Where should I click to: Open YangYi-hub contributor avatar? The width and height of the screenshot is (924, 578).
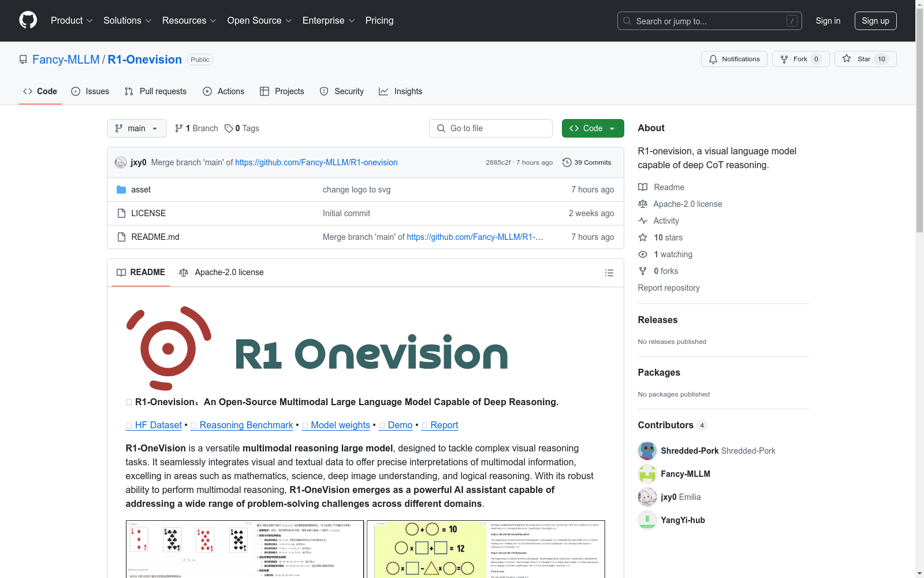pyautogui.click(x=647, y=520)
